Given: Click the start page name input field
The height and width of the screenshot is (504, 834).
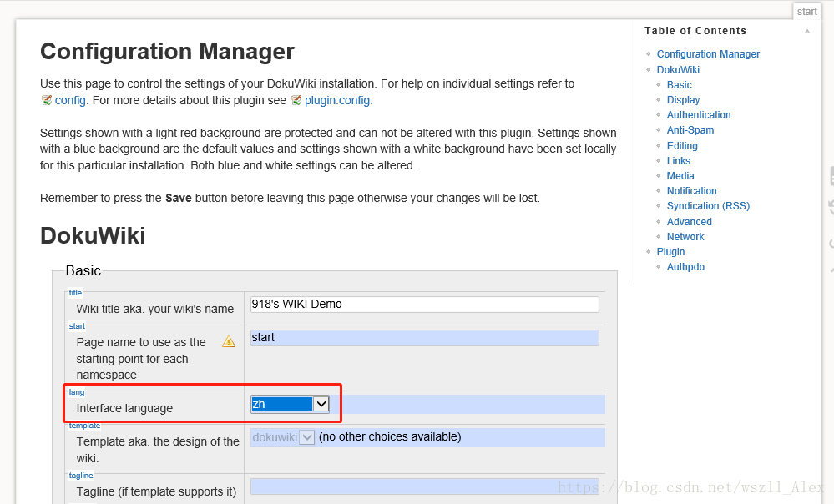Looking at the screenshot, I should pos(424,338).
